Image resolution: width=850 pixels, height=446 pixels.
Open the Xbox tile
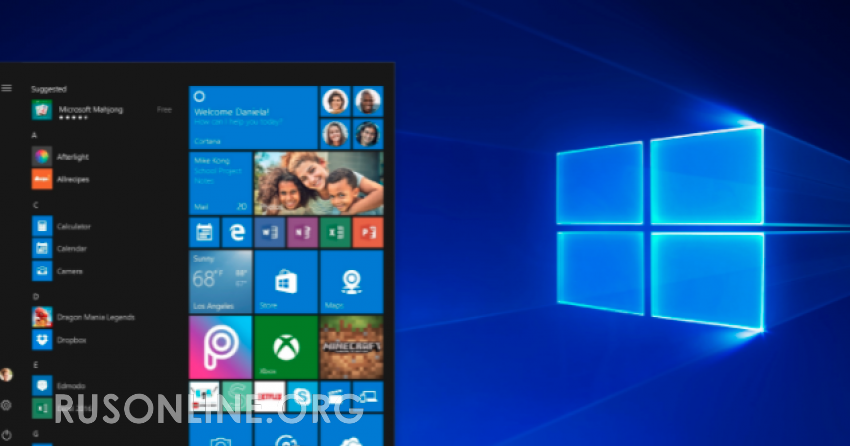[286, 347]
